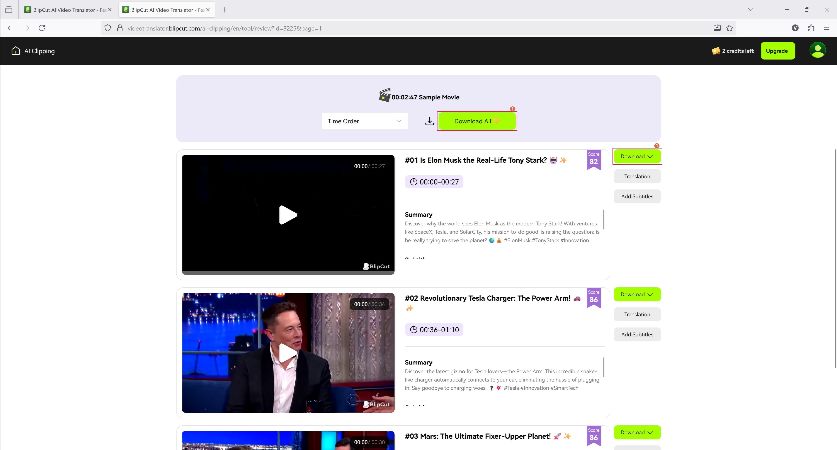
Task: Open the browser sidebar tabs icon
Action: coord(8,9)
